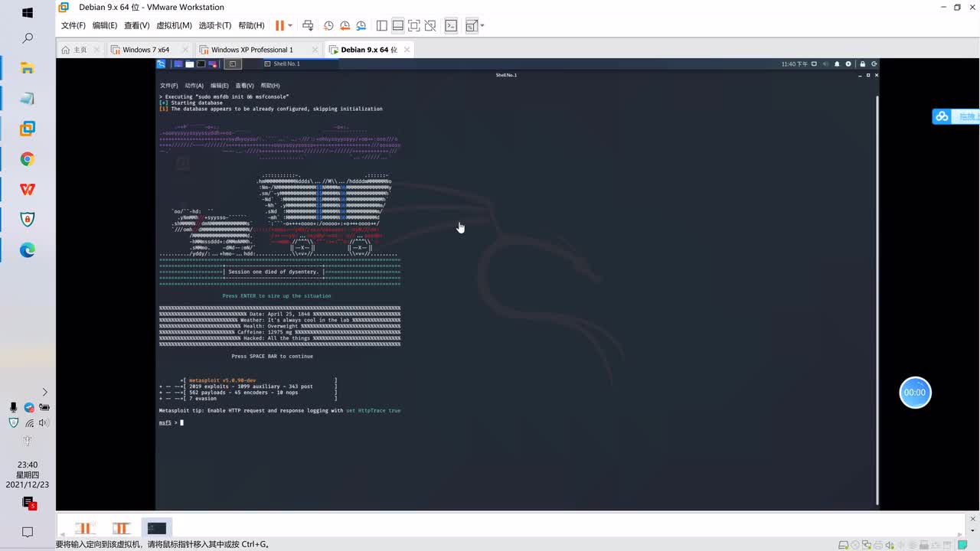
Task: Take a snapshot of the virtual machine
Action: click(x=328, y=25)
